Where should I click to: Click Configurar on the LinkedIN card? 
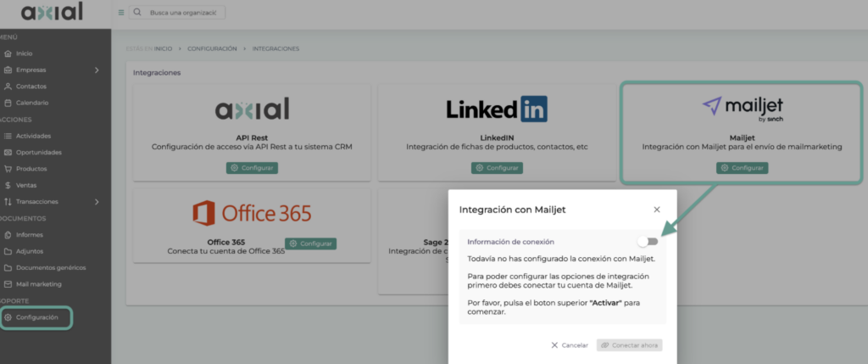(497, 168)
